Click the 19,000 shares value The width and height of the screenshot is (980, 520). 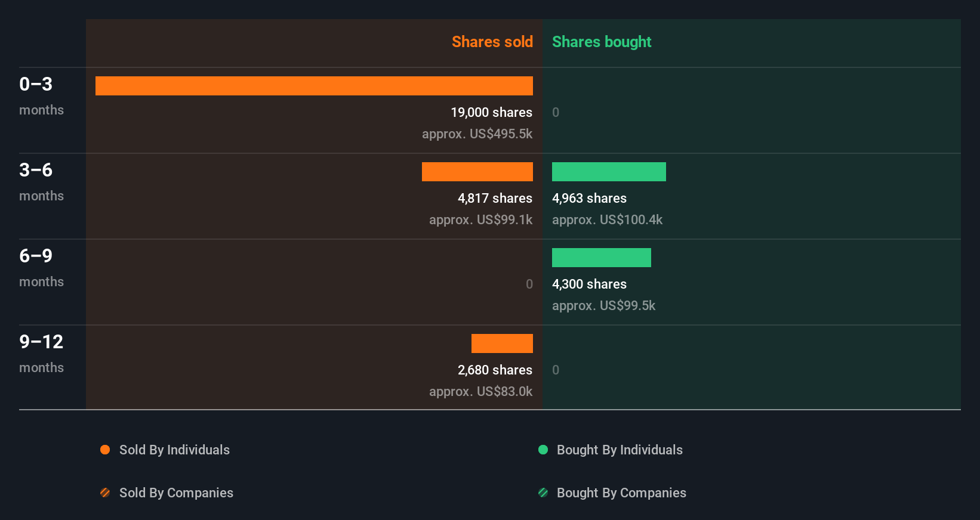pos(491,112)
